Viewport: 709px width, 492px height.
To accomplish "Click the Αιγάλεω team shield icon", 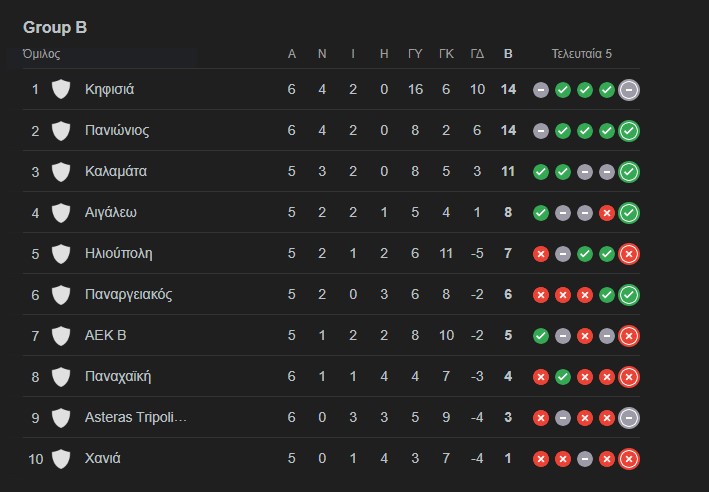I will [x=61, y=212].
